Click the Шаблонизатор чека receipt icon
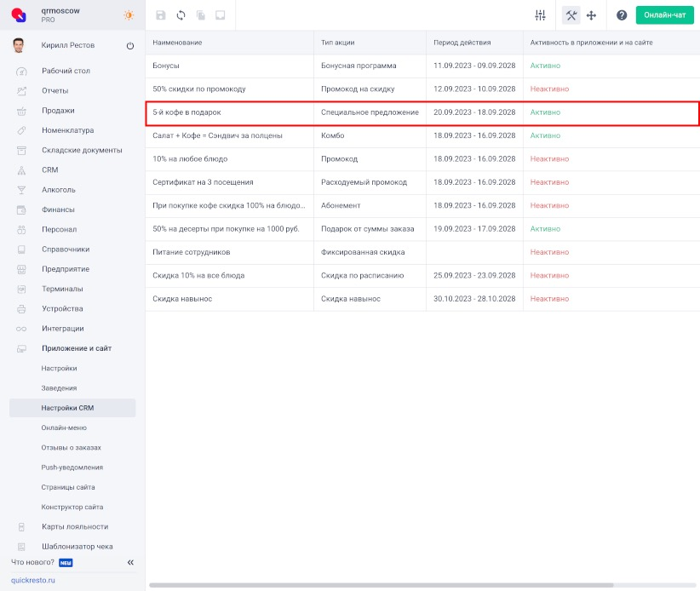Screen dimensions: 700x591 (x=21, y=547)
